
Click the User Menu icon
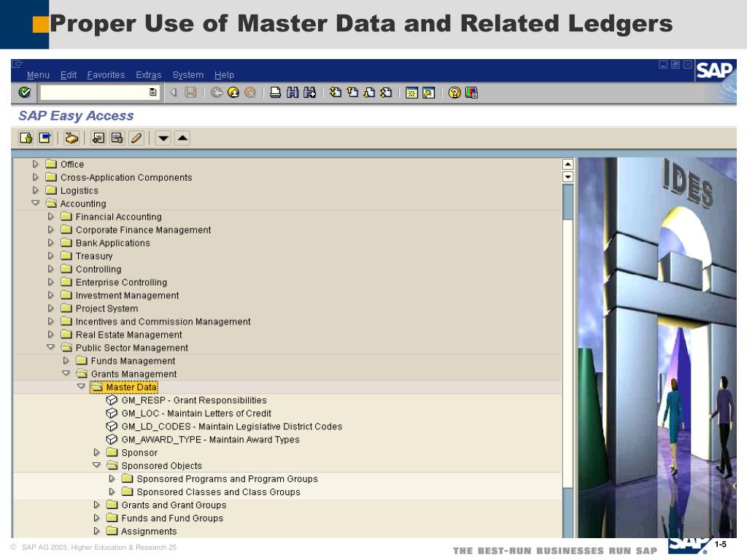pyautogui.click(x=26, y=138)
